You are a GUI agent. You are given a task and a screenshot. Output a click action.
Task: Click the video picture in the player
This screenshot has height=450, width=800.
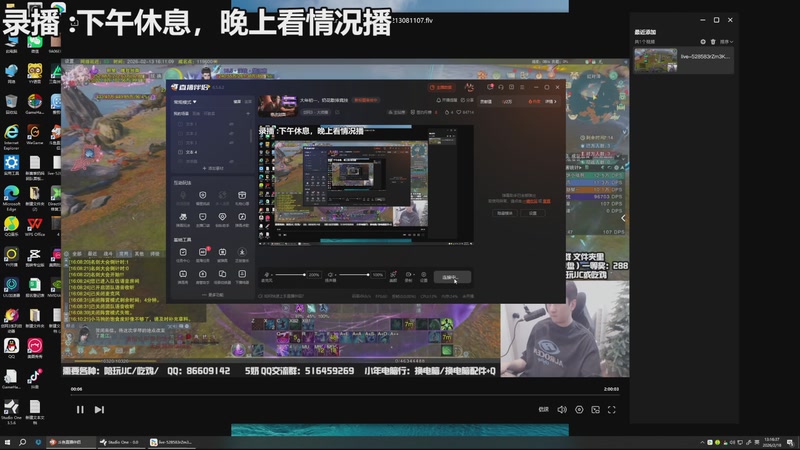[345, 218]
